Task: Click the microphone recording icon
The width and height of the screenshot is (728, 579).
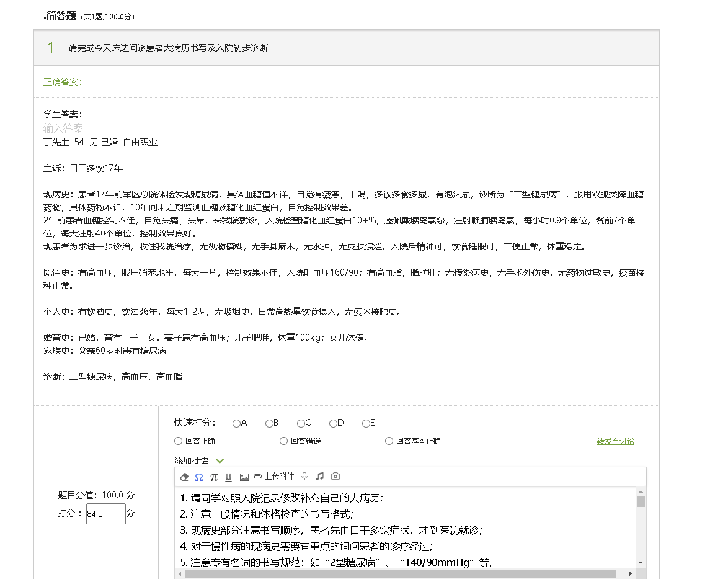Action: point(304,477)
